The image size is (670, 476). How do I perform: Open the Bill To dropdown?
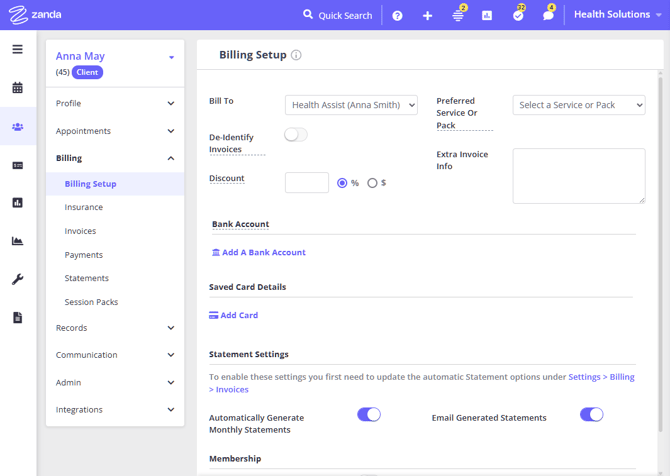(351, 105)
